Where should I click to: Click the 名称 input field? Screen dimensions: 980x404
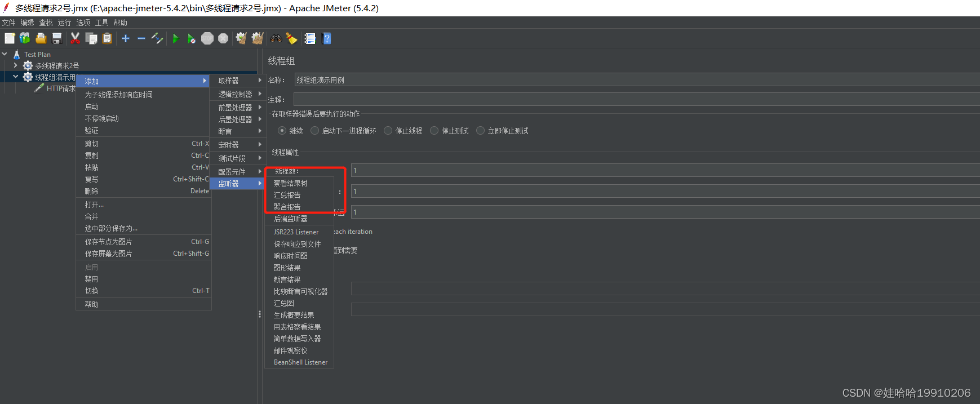point(637,80)
